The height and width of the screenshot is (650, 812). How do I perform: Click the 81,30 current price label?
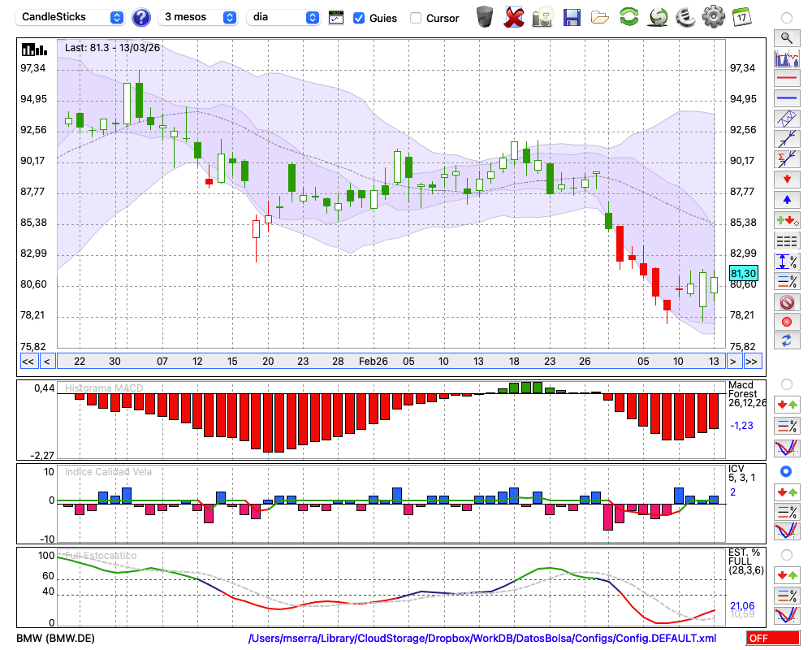point(743,273)
